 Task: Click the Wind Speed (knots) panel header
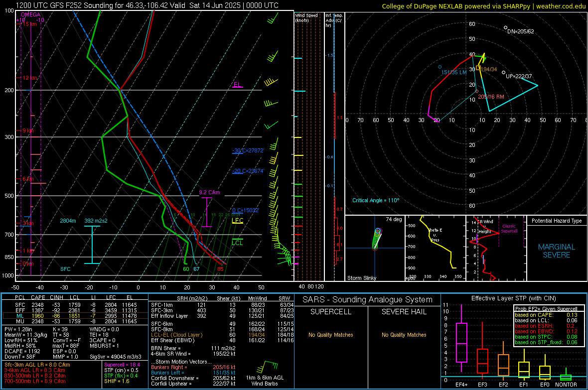(x=306, y=17)
